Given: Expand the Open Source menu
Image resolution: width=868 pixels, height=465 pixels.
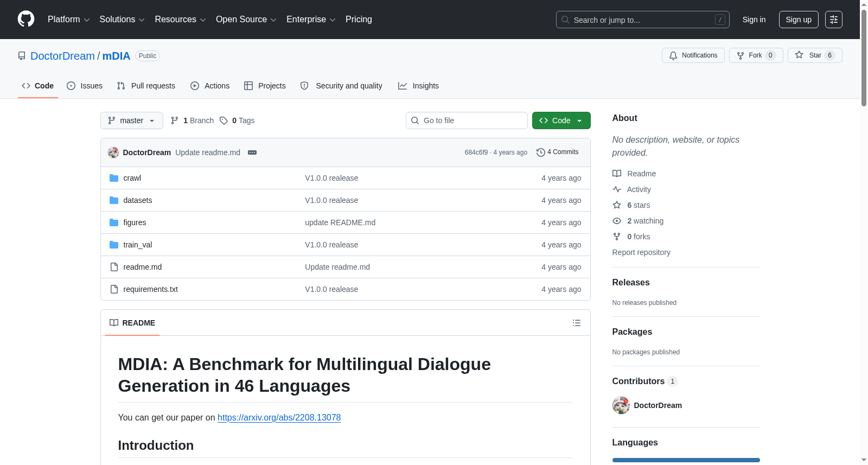Looking at the screenshot, I should pos(246,20).
